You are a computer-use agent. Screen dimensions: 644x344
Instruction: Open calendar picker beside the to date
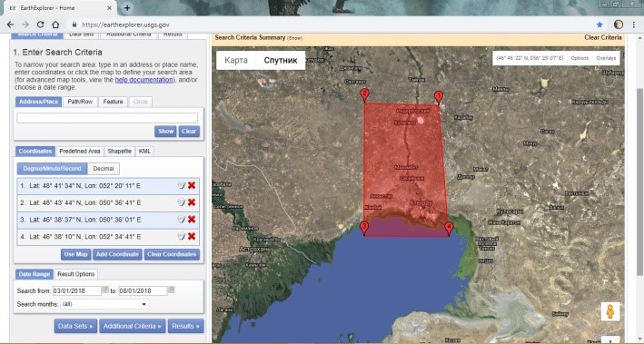click(172, 290)
